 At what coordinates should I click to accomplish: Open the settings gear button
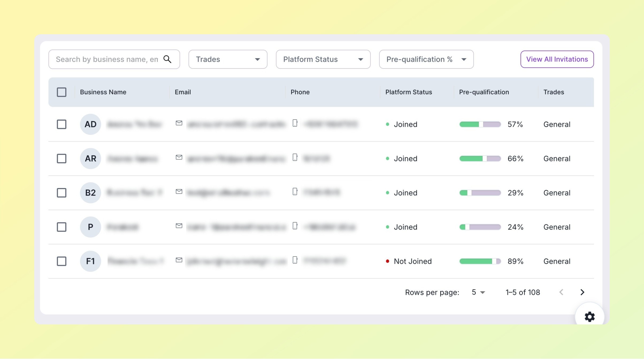[x=589, y=317]
